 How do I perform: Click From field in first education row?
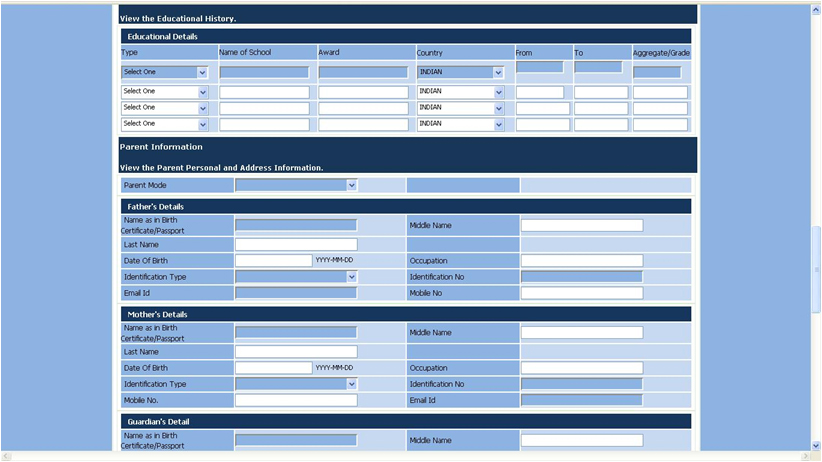pyautogui.click(x=540, y=67)
